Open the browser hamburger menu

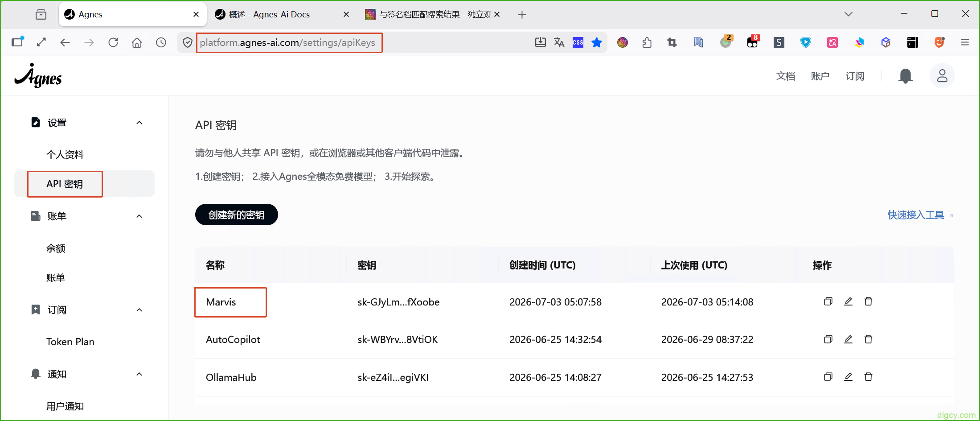coord(965,42)
